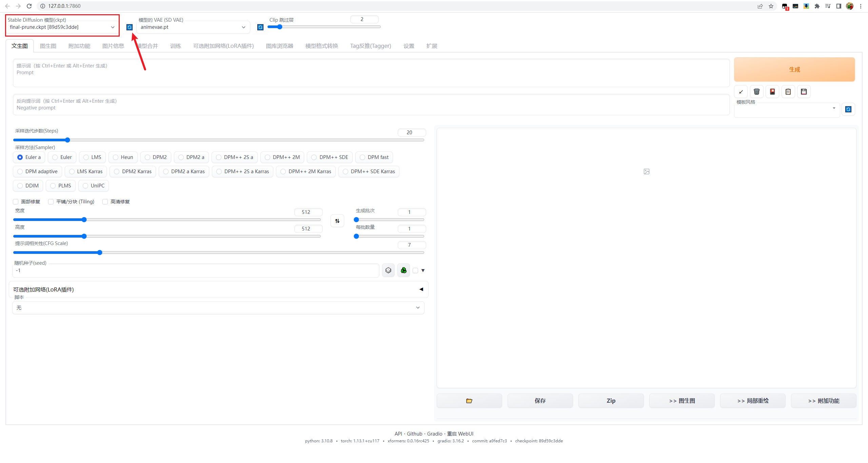Open the Stable Diffusion checkpoint dropdown

tap(62, 27)
